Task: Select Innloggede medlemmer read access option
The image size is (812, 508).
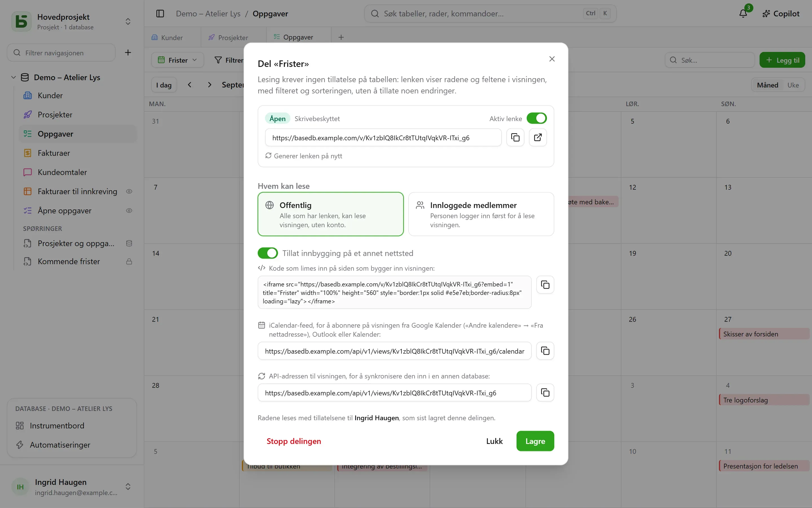Action: [481, 214]
